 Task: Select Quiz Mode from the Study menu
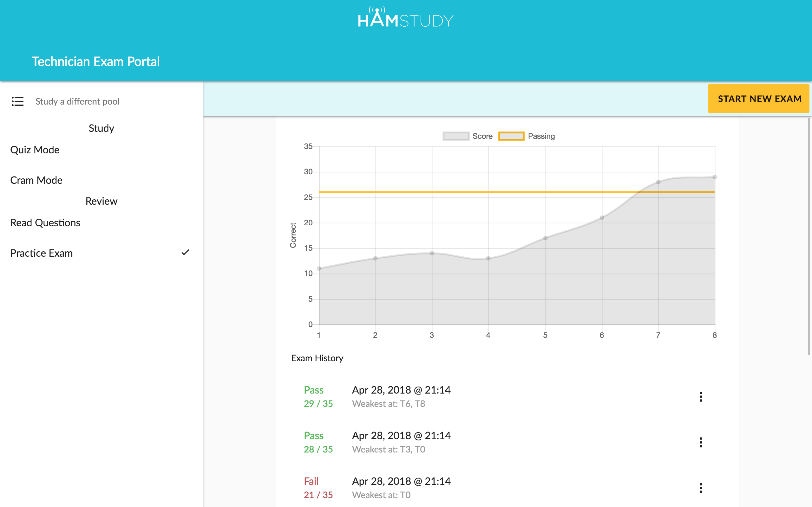pyautogui.click(x=35, y=150)
